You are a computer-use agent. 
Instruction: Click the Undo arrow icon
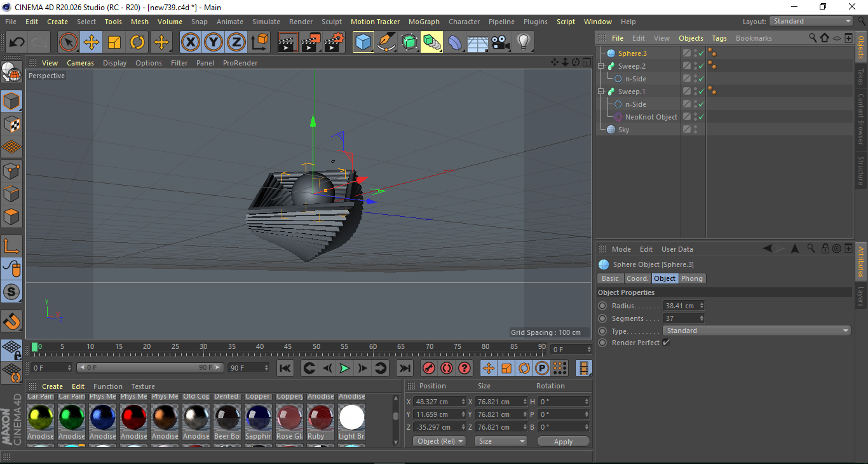[x=17, y=43]
